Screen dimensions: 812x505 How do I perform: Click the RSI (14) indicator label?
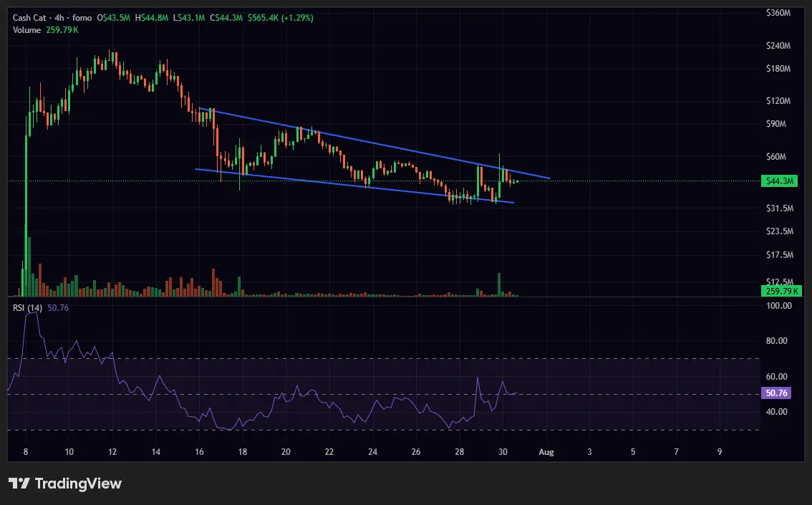27,308
